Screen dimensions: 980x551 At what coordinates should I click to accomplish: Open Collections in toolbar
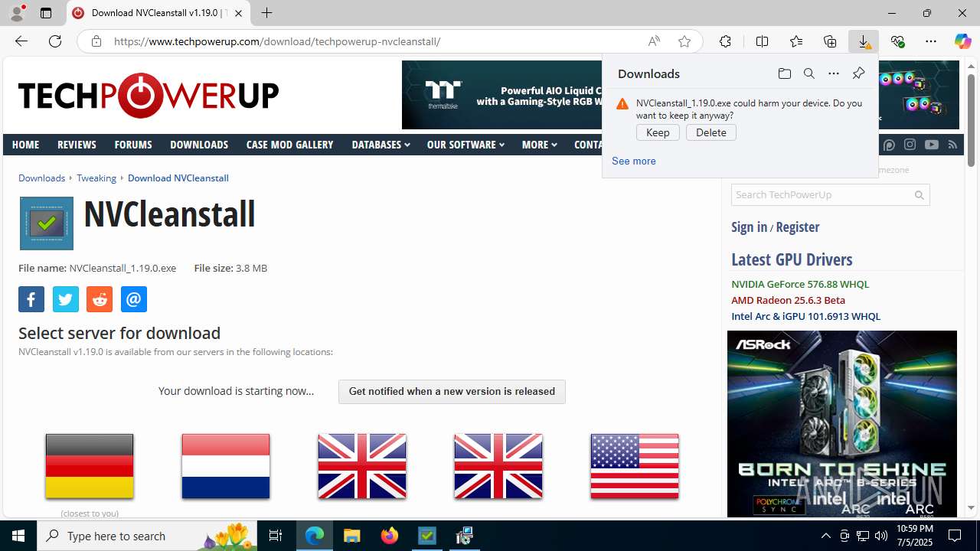[830, 41]
